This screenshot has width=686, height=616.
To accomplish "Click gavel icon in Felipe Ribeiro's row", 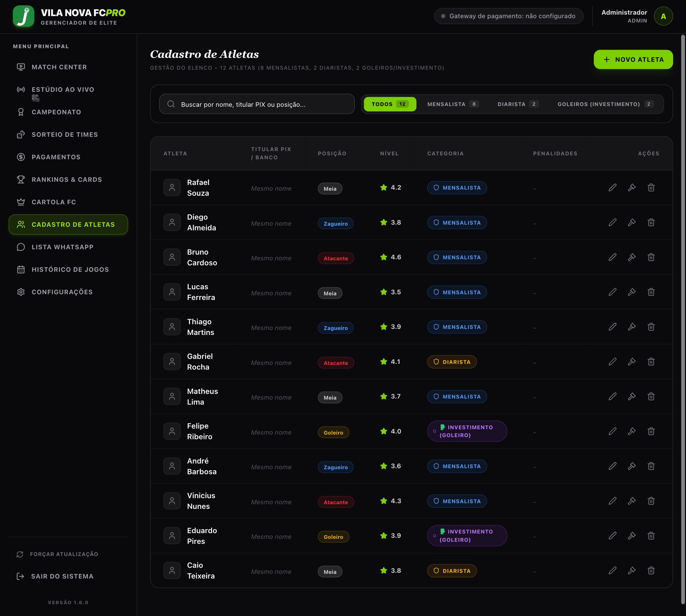I will pos(632,431).
